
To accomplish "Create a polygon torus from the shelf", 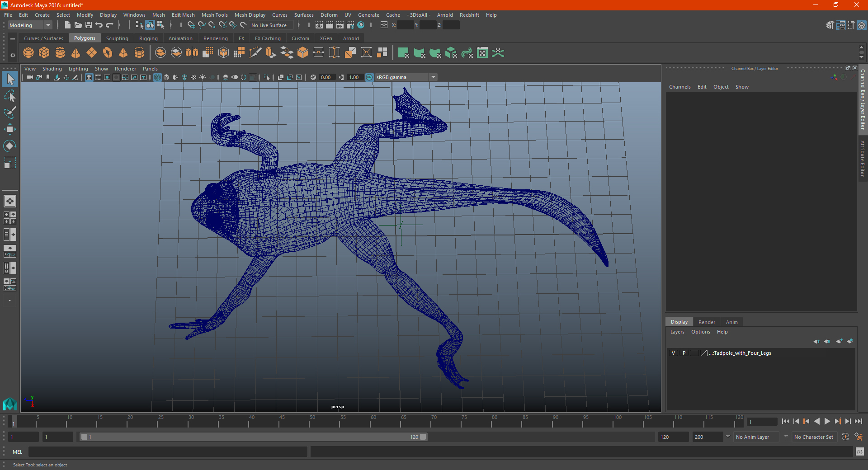I will (x=108, y=53).
